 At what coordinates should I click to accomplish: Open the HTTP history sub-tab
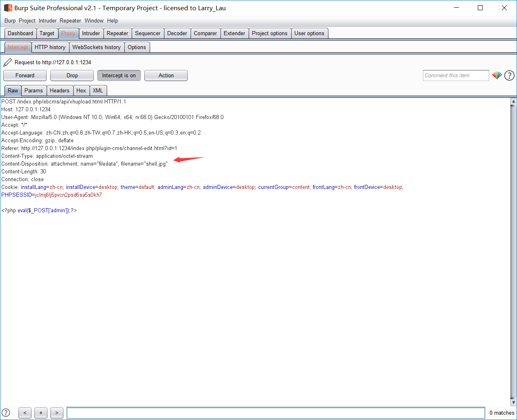50,47
